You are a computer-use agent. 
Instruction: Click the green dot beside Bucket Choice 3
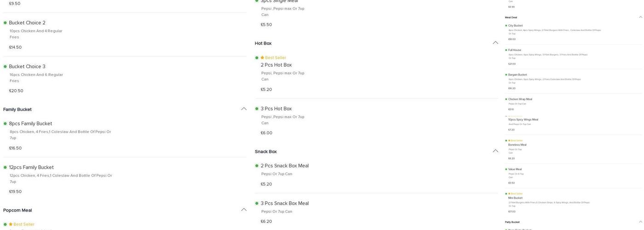[5, 67]
